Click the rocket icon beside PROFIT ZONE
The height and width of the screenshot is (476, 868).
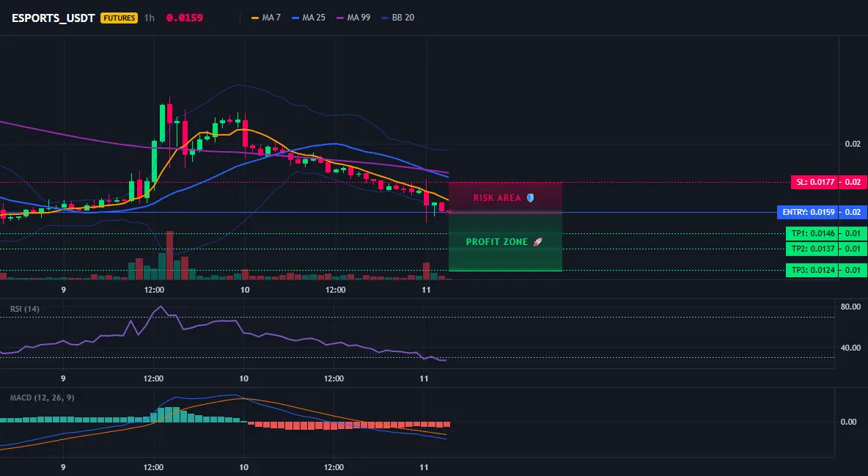point(537,242)
